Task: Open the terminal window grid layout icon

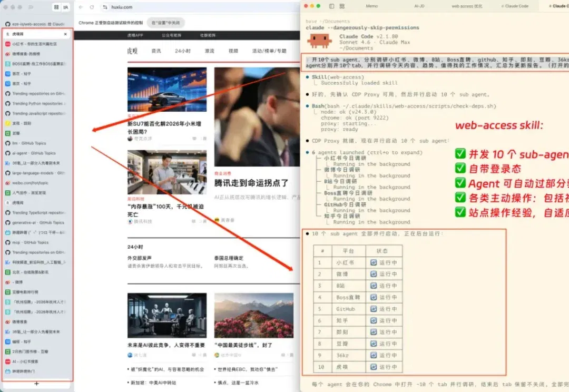Action: click(x=342, y=6)
